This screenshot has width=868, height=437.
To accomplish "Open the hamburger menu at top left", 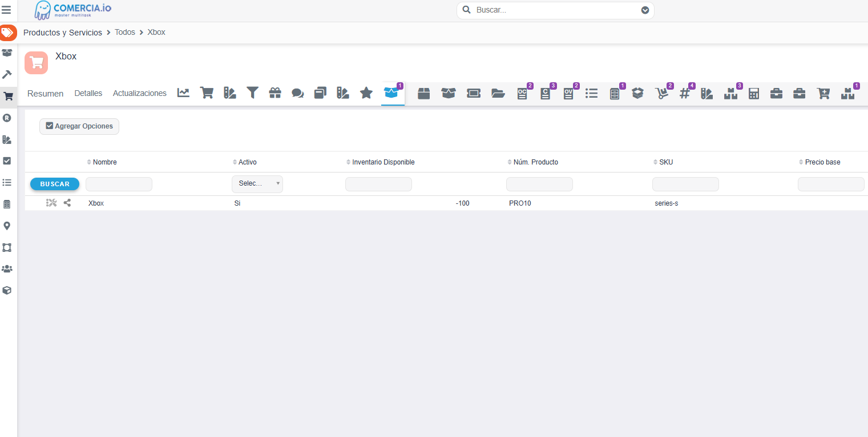I will coord(6,10).
